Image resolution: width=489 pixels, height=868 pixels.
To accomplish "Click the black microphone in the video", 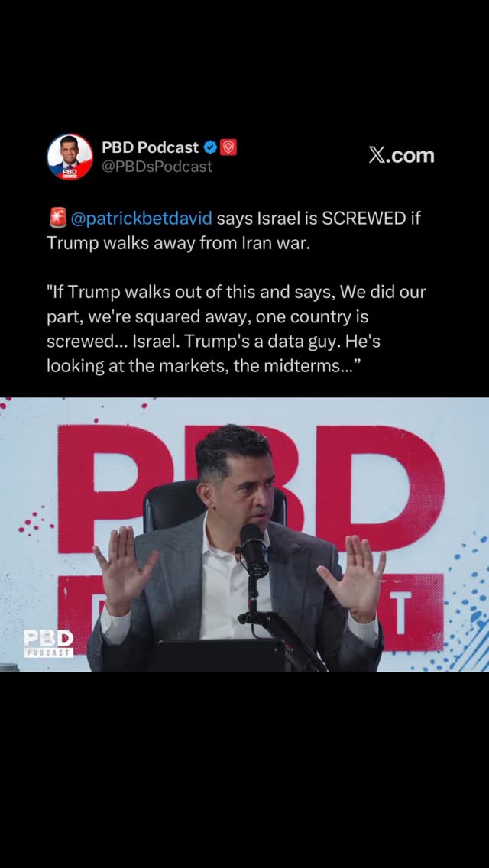I will [x=254, y=550].
